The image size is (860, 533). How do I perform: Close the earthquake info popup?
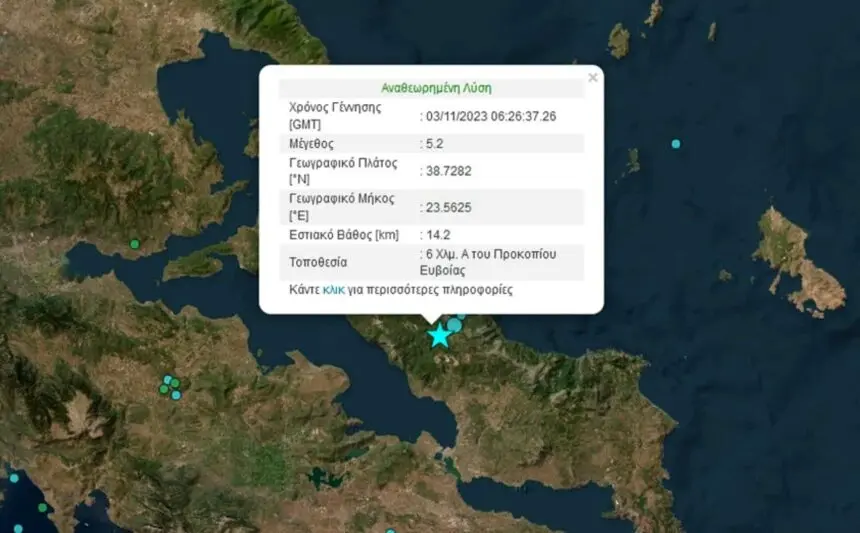(592, 78)
